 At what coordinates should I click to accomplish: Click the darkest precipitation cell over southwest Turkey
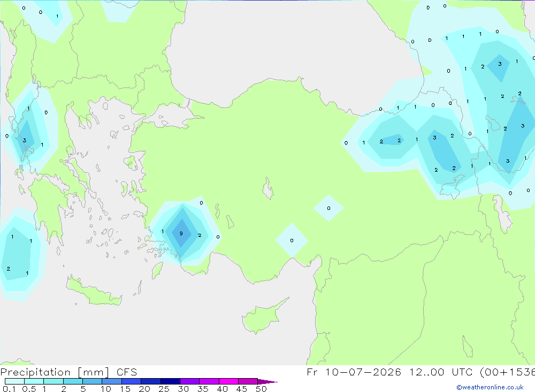click(x=181, y=233)
